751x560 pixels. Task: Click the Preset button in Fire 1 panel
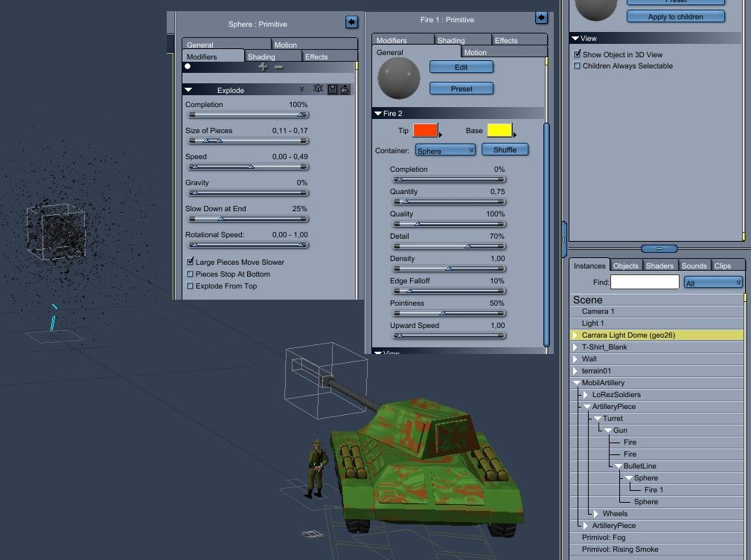[x=461, y=88]
